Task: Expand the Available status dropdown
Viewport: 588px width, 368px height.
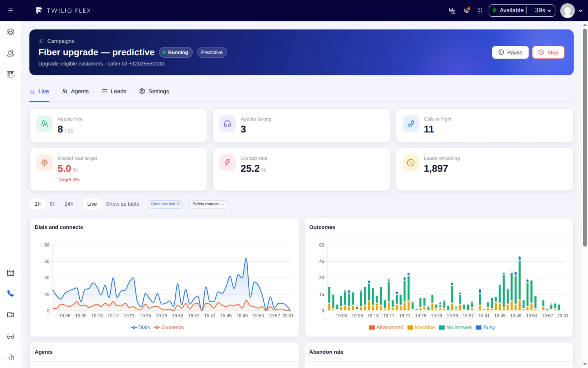Action: click(522, 11)
